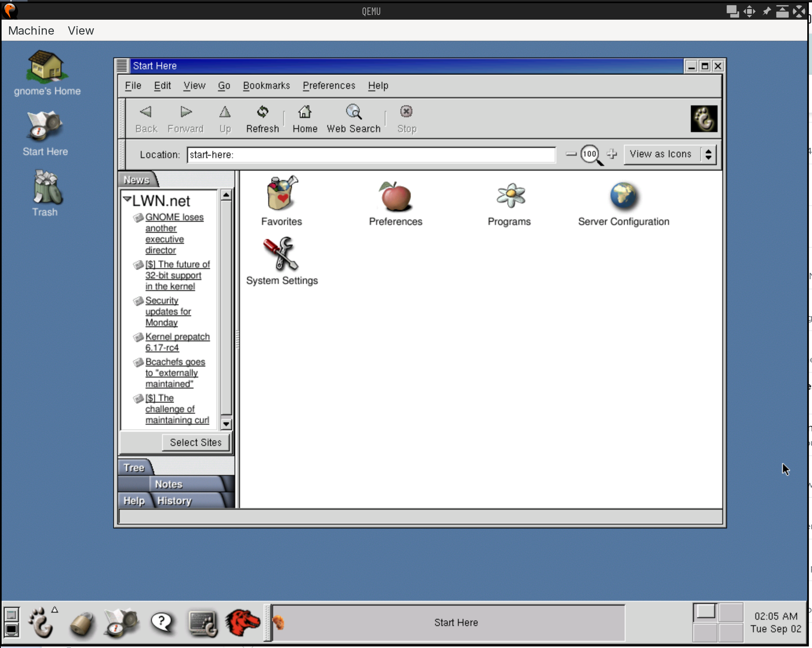The height and width of the screenshot is (648, 812).
Task: Open the View as Icons dropdown
Action: (670, 154)
